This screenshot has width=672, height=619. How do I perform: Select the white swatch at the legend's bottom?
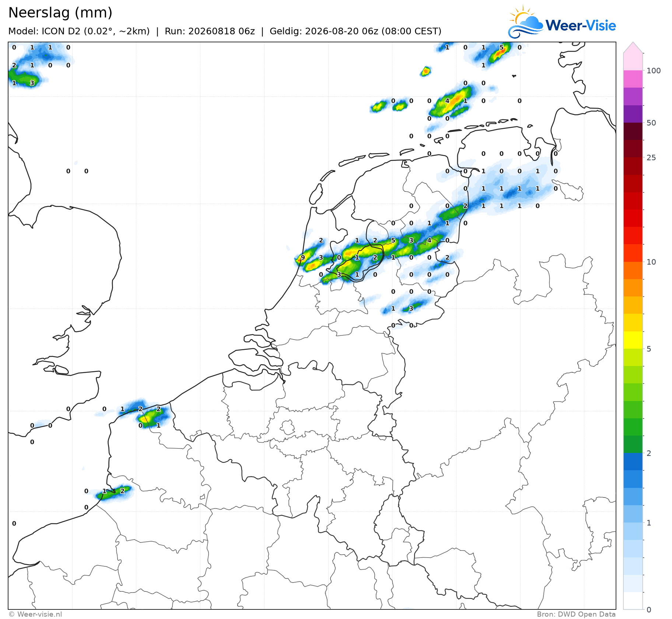(x=633, y=601)
